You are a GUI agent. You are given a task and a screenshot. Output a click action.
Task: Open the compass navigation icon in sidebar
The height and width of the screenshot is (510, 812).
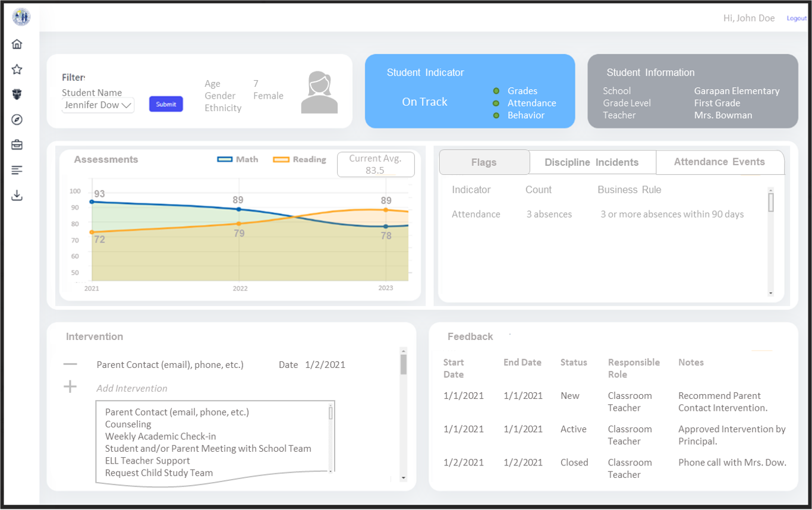click(16, 119)
